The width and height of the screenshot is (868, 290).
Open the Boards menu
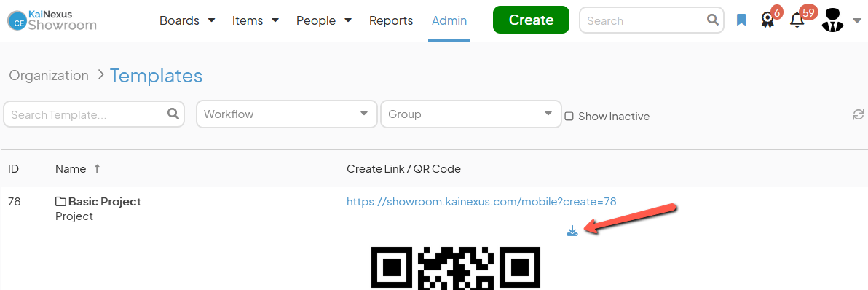point(187,20)
